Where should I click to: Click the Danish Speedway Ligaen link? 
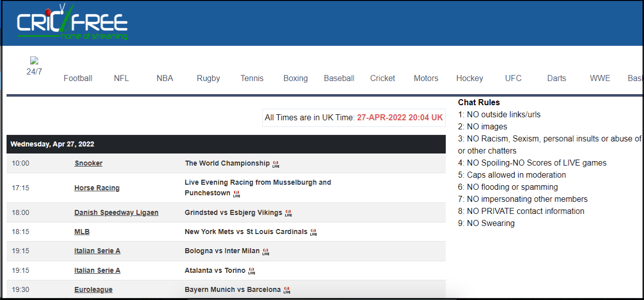pyautogui.click(x=116, y=212)
